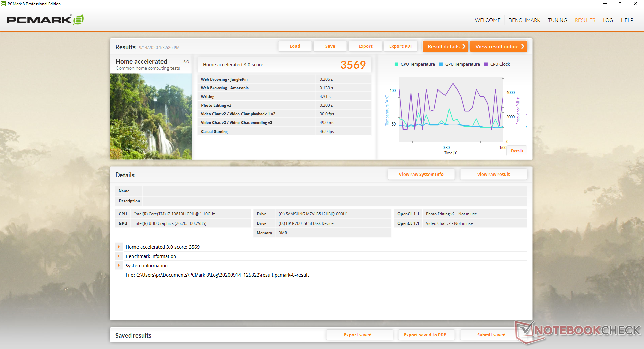Viewport: 644px width, 349px height.
Task: Click Export saved... button
Action: (360, 335)
